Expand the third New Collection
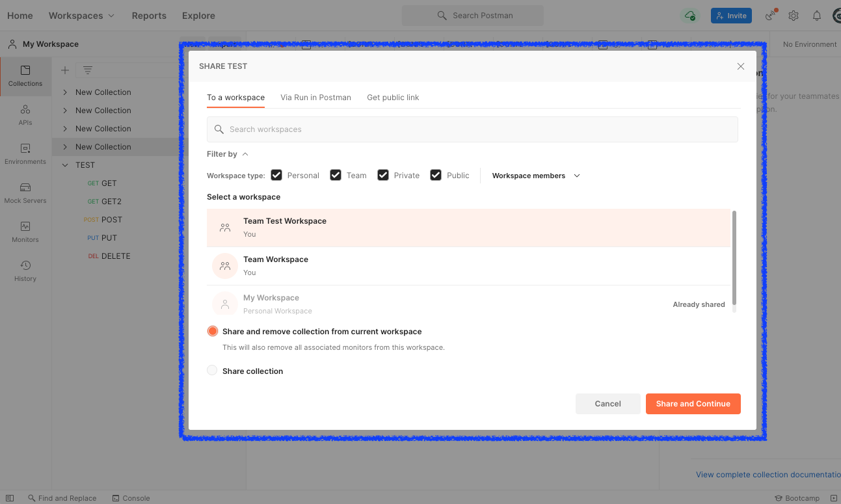The image size is (841, 504). point(65,129)
